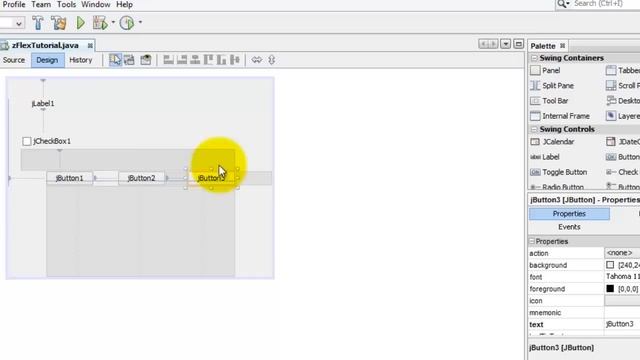Open the action property dropdown showing none
This screenshot has width=640, height=360.
[x=622, y=253]
